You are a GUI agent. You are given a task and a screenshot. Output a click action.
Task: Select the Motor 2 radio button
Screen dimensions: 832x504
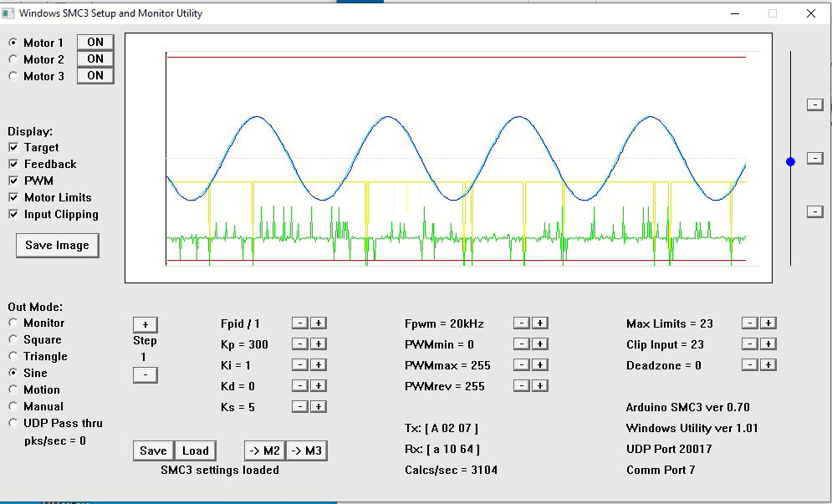pos(13,59)
